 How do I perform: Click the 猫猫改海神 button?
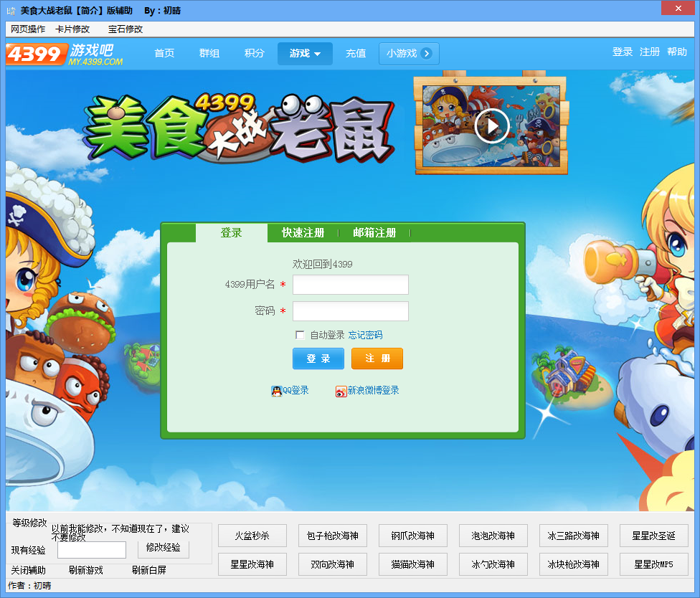click(x=413, y=564)
